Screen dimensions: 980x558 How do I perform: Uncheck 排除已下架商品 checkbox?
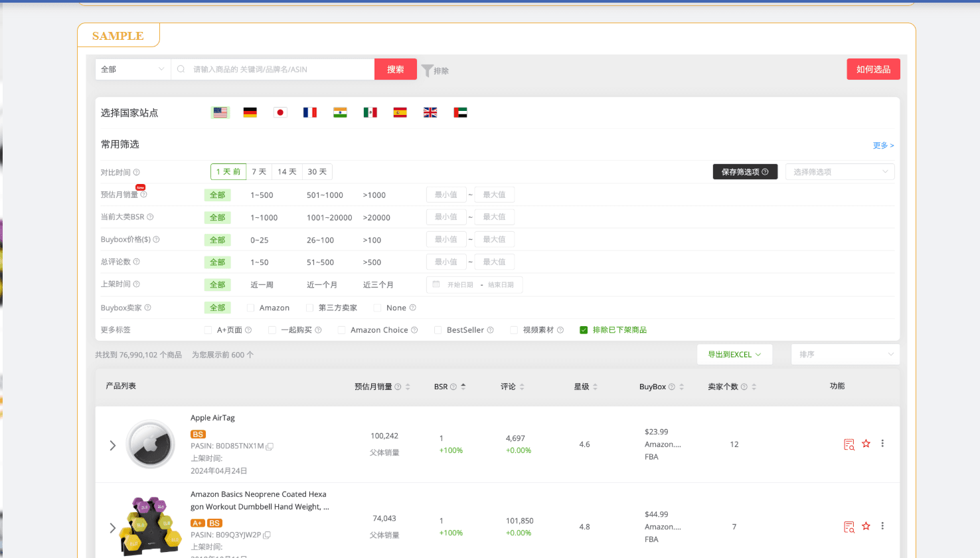(x=584, y=330)
